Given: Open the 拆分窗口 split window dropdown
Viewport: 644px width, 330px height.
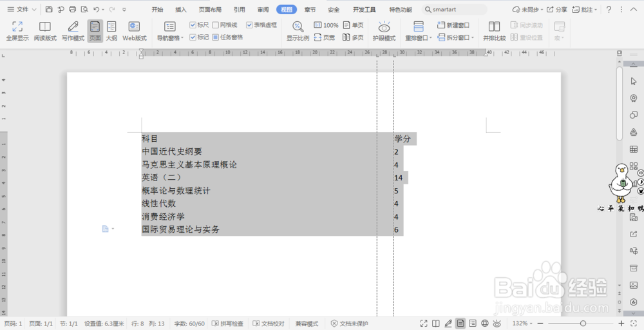Looking at the screenshot, I should coord(473,38).
